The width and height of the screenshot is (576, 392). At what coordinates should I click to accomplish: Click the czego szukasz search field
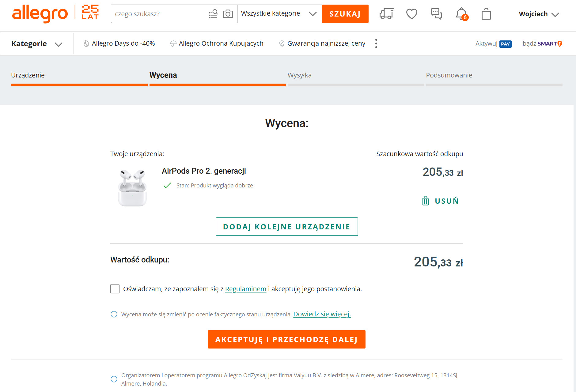[x=159, y=14]
